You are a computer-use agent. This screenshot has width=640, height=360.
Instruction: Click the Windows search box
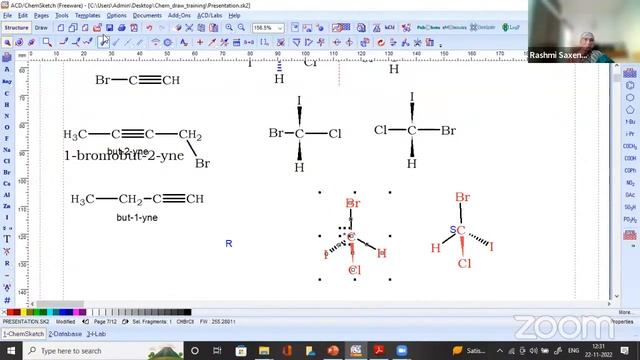pyautogui.click(x=104, y=351)
